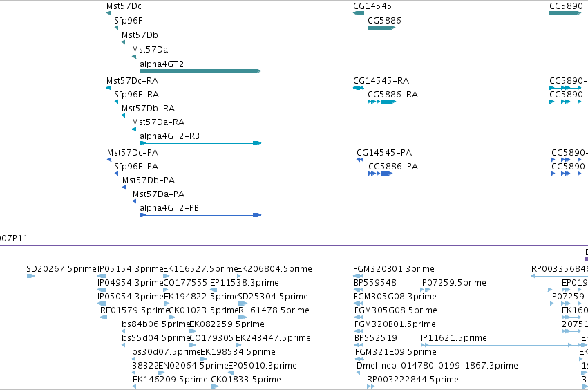Select the Mst57Dc-PA protein label
The height and width of the screenshot is (390, 588).
(133, 153)
